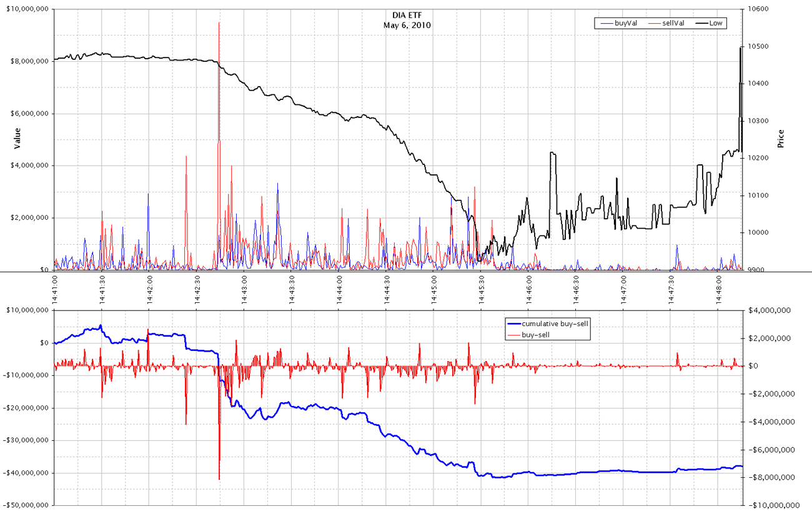Click the -$30,000,000 cumulative axis tick
The image size is (812, 519).
point(26,440)
